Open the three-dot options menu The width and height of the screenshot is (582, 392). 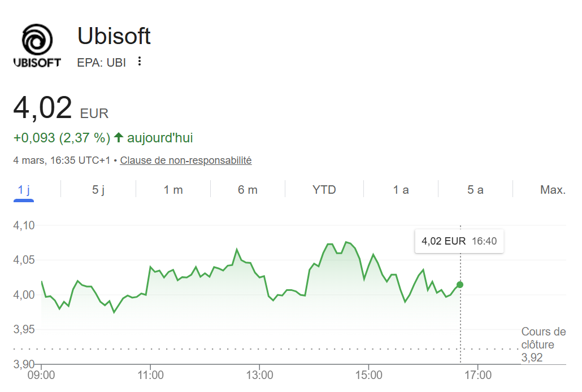point(140,62)
